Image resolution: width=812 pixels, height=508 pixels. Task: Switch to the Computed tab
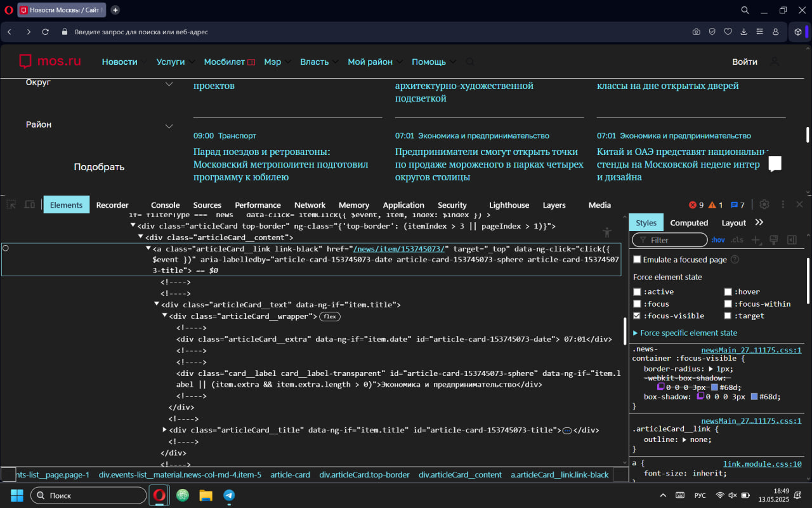click(689, 222)
